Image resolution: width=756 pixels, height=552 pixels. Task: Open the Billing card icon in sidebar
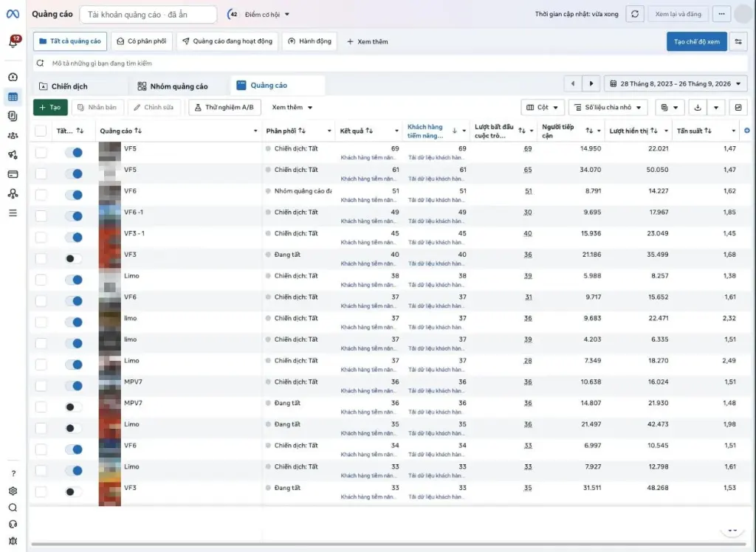13,174
